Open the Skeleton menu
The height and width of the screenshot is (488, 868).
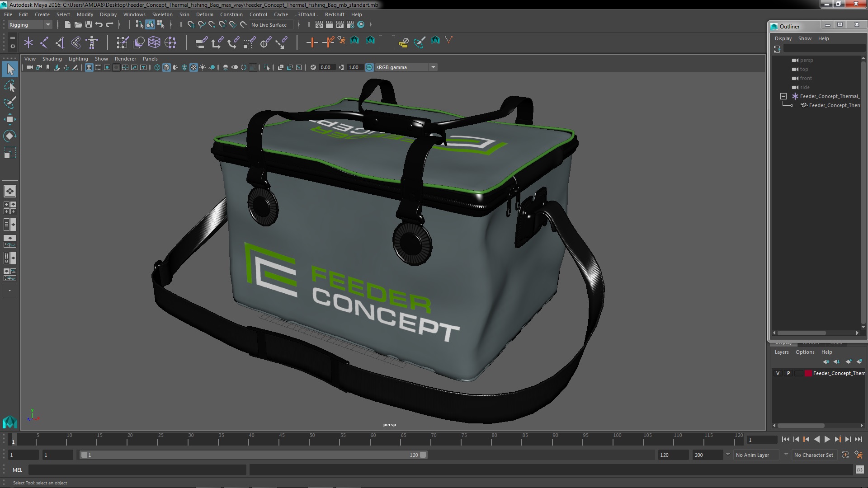(162, 14)
